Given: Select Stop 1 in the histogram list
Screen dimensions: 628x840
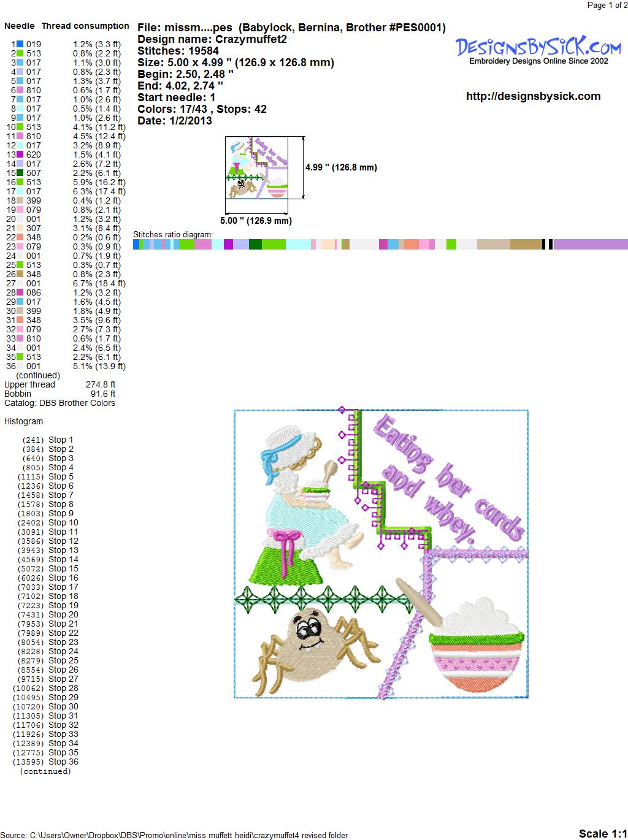Looking at the screenshot, I should 61,440.
